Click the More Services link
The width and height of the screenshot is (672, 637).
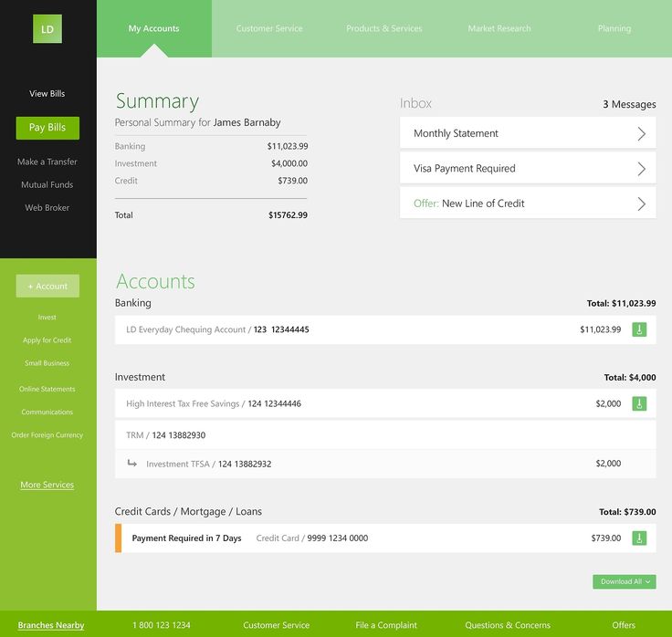tap(47, 485)
